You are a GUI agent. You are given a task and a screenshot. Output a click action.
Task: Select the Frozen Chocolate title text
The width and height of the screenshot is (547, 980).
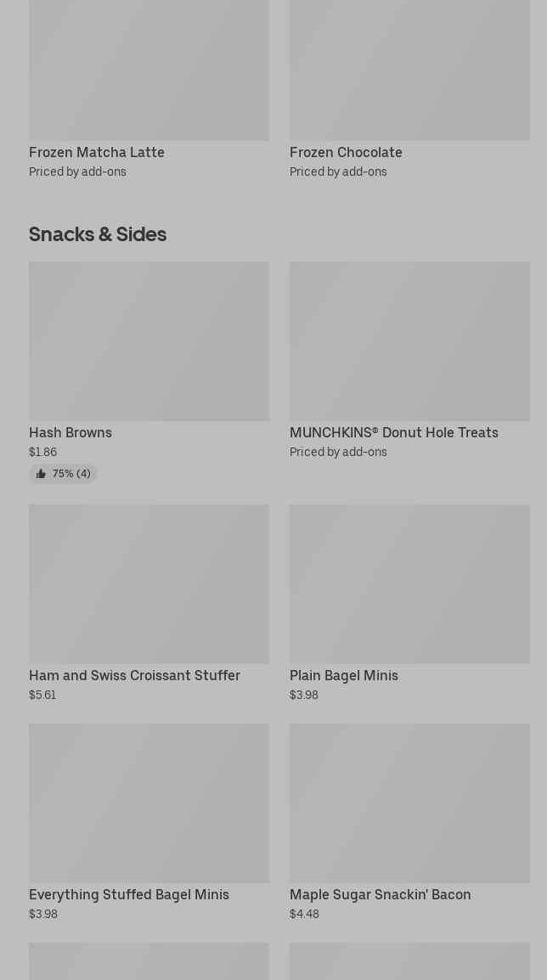pyautogui.click(x=346, y=152)
